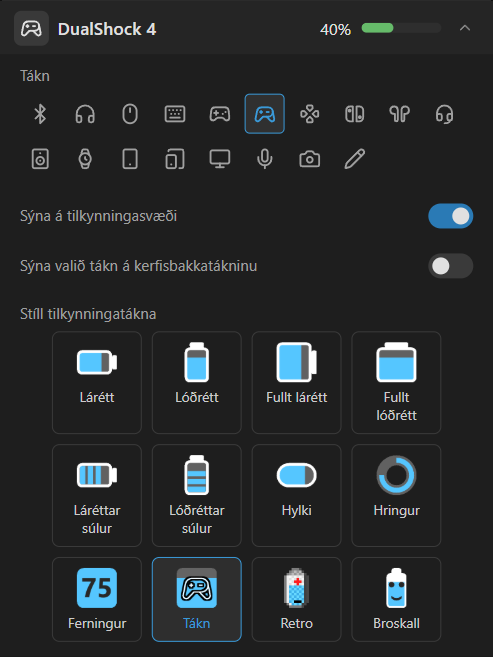Choose the four-button d-pad cluster icon
493x657 pixels.
tap(310, 114)
